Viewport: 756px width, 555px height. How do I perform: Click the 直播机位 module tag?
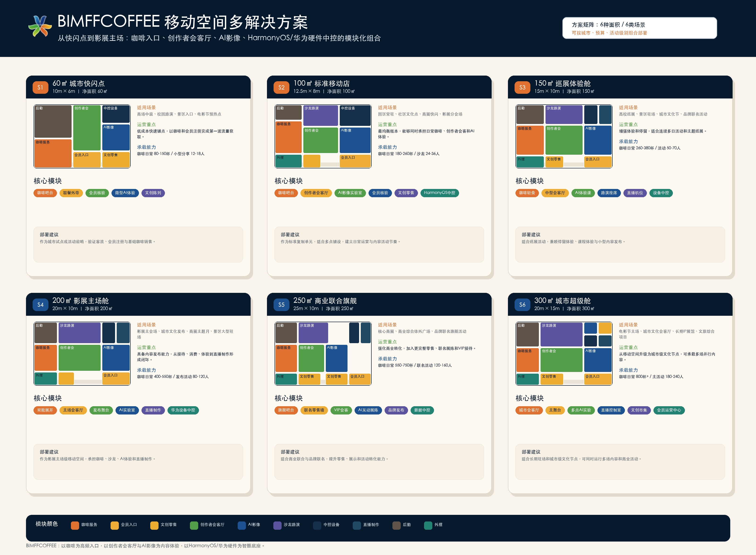(x=635, y=193)
